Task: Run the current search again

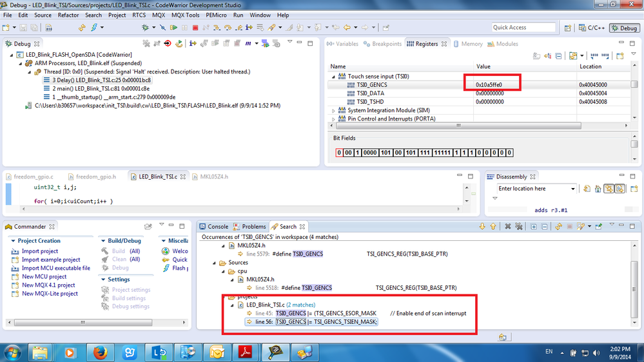Action: [558, 227]
